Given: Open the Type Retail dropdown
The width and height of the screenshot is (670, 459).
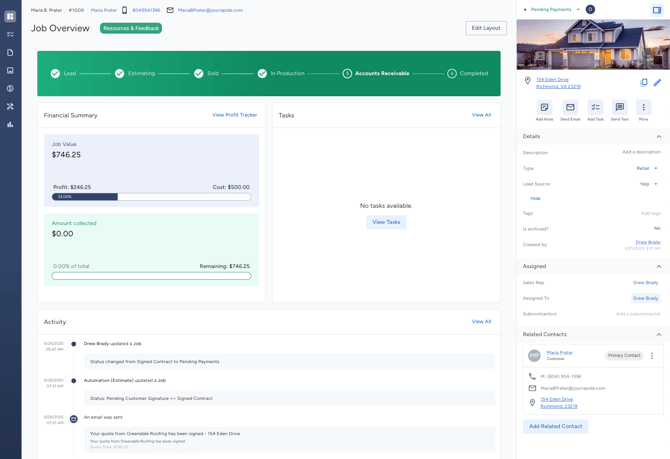Looking at the screenshot, I should [655, 169].
